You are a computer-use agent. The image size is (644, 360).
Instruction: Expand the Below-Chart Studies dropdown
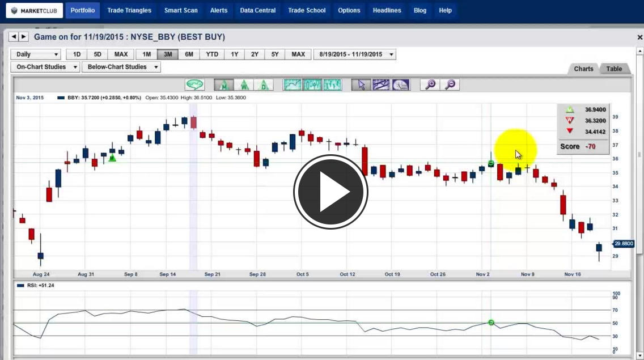point(121,67)
